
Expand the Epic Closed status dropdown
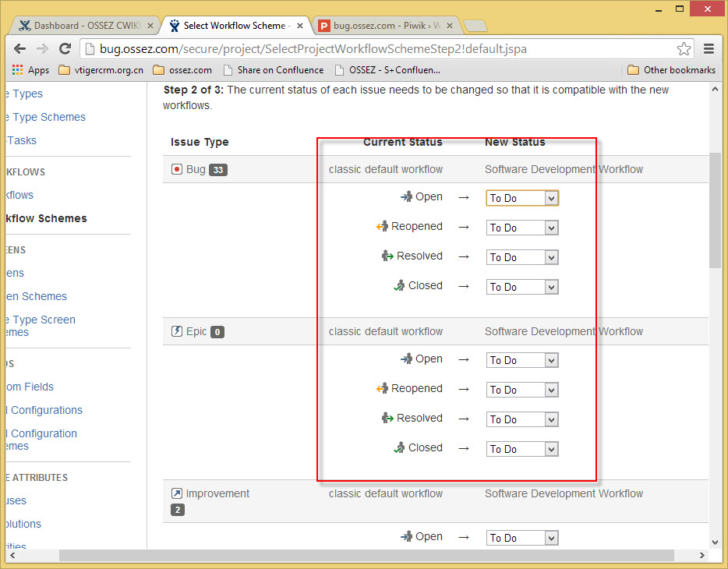522,449
